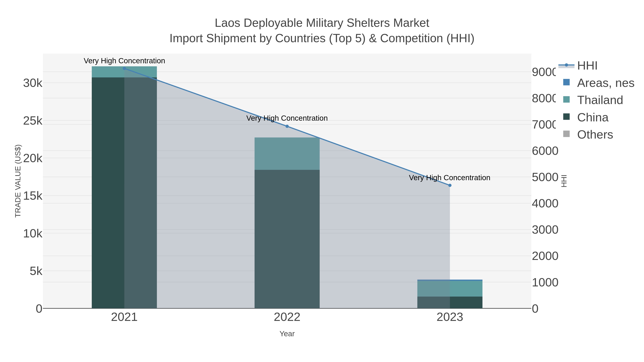Click the 2022 Thailand bar segment
This screenshot has width=644, height=362.
click(287, 154)
